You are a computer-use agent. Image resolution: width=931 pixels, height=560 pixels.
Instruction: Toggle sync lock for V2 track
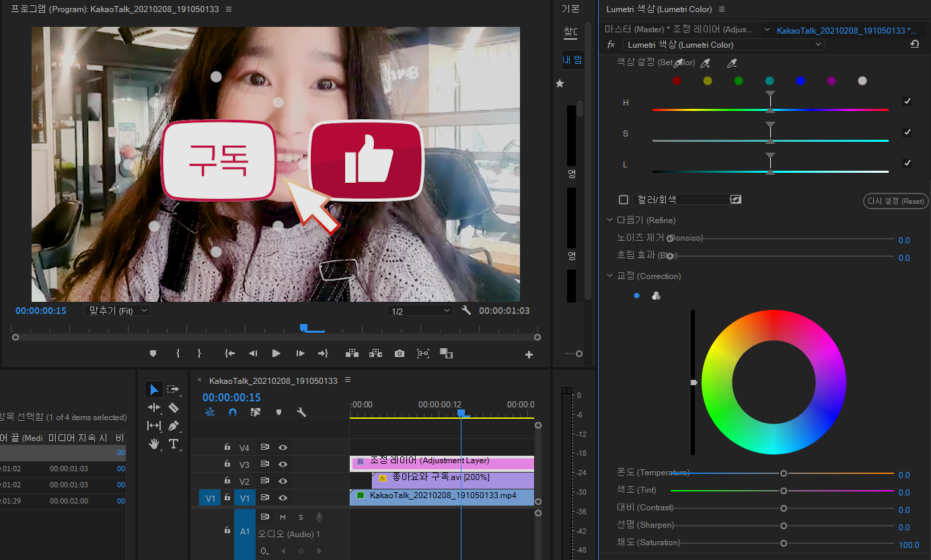point(264,481)
